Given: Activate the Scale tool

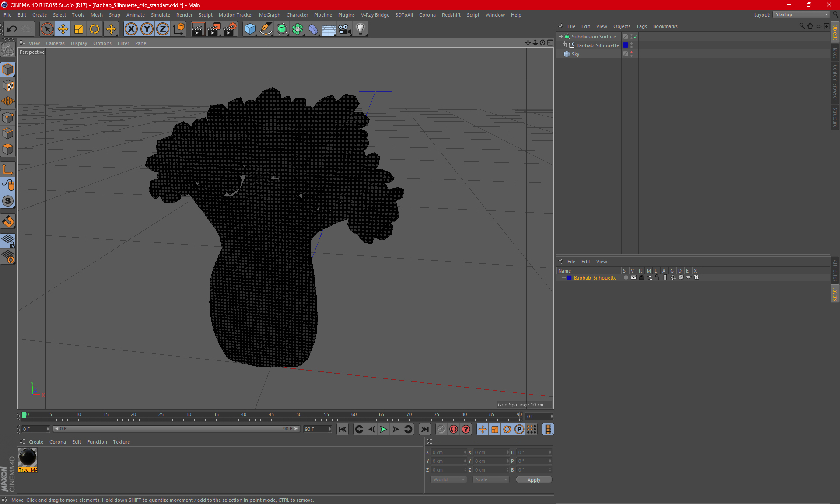Looking at the screenshot, I should click(79, 29).
